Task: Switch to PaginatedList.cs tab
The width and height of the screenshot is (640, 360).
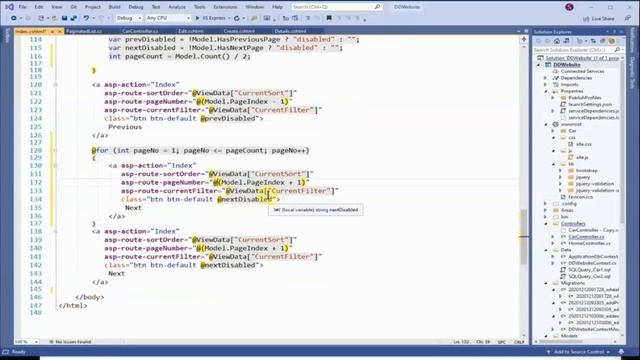Action: point(84,31)
